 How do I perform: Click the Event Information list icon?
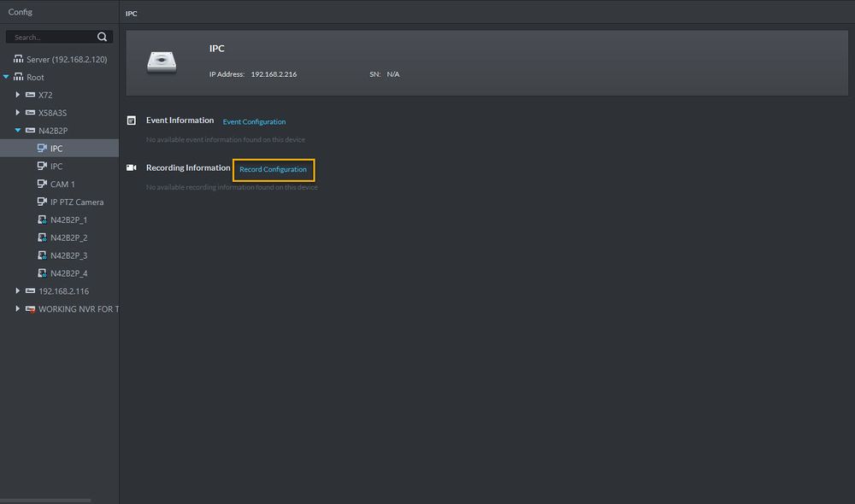click(132, 120)
